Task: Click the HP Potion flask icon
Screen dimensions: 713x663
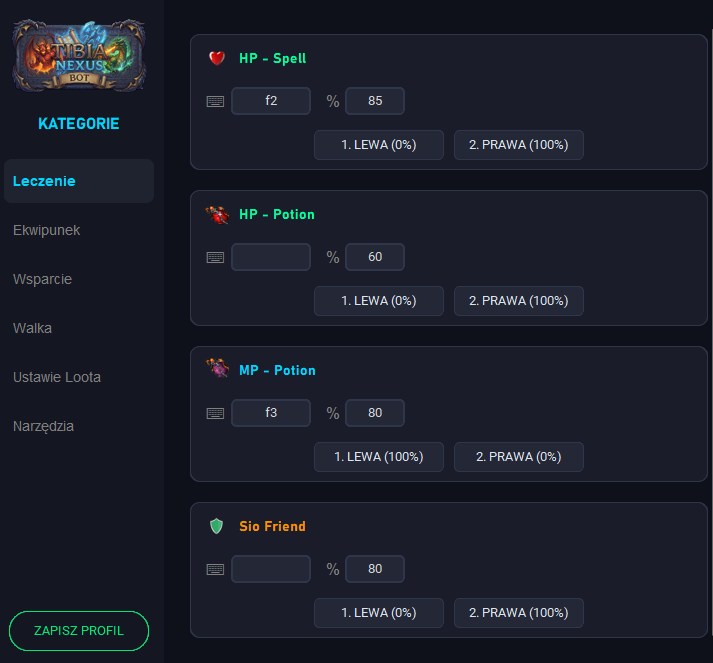Action: 217,214
